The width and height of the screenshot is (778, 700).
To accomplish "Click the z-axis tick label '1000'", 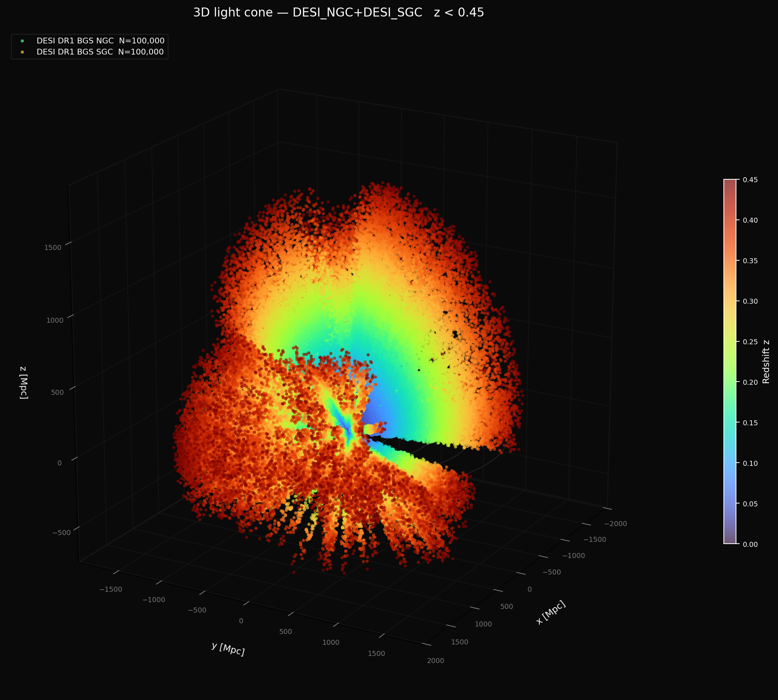I will [55, 320].
